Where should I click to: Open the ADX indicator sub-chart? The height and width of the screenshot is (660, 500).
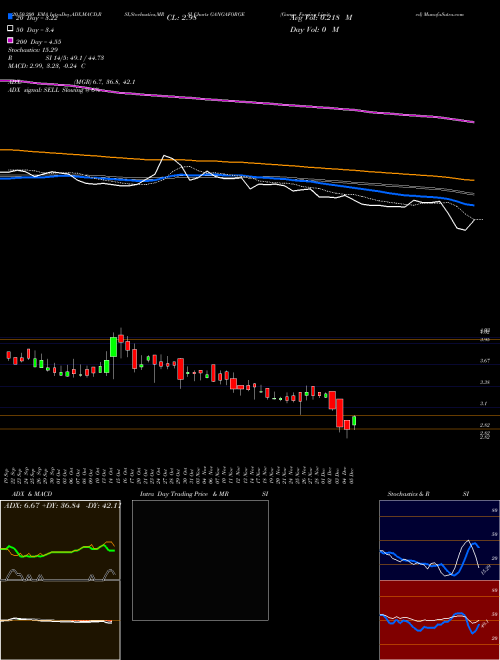tap(60, 540)
